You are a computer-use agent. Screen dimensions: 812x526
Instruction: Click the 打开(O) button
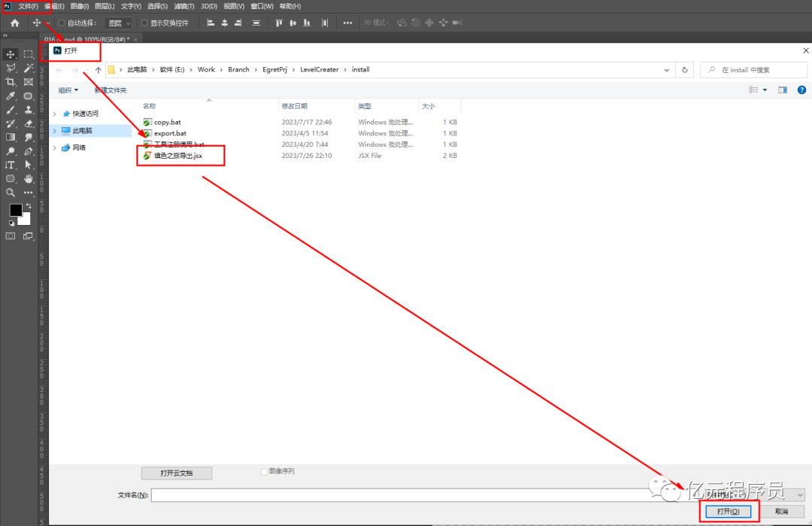728,512
